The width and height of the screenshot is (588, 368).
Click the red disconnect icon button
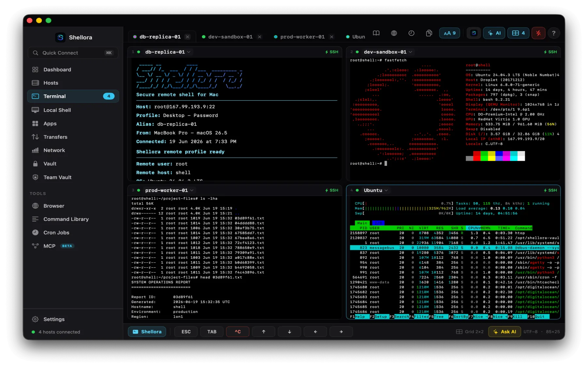(x=538, y=33)
